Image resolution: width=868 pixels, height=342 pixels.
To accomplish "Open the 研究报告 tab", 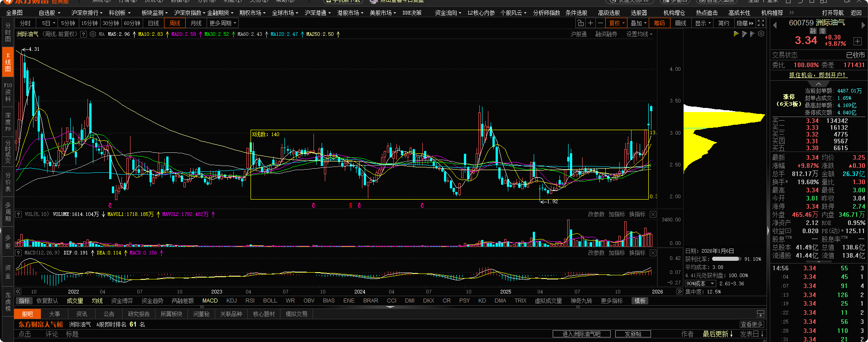I will [x=139, y=314].
